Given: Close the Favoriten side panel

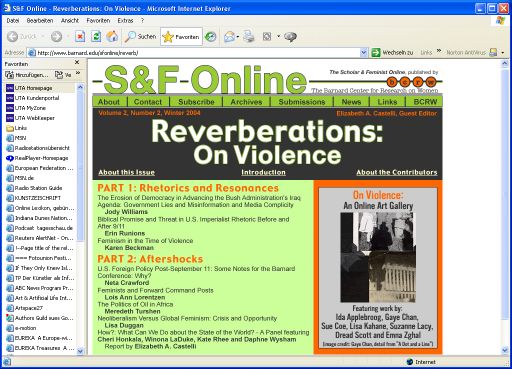Looking at the screenshot, I should click(77, 62).
